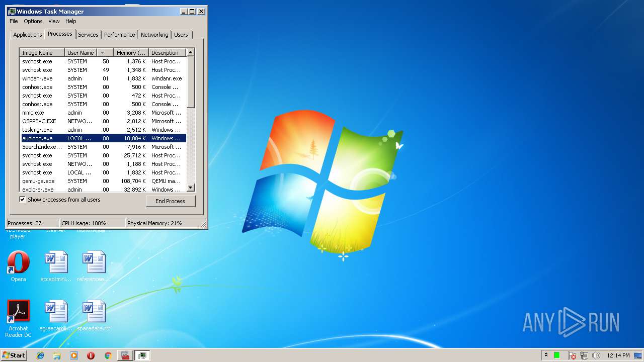Viewport: 644px width, 362px height.
Task: Open the File menu in Task Manager
Action: point(14,21)
